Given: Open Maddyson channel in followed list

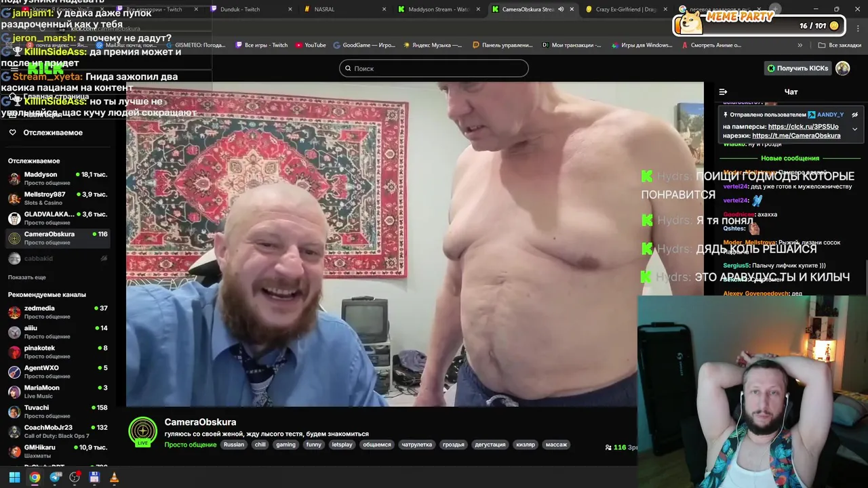Looking at the screenshot, I should click(x=58, y=178).
